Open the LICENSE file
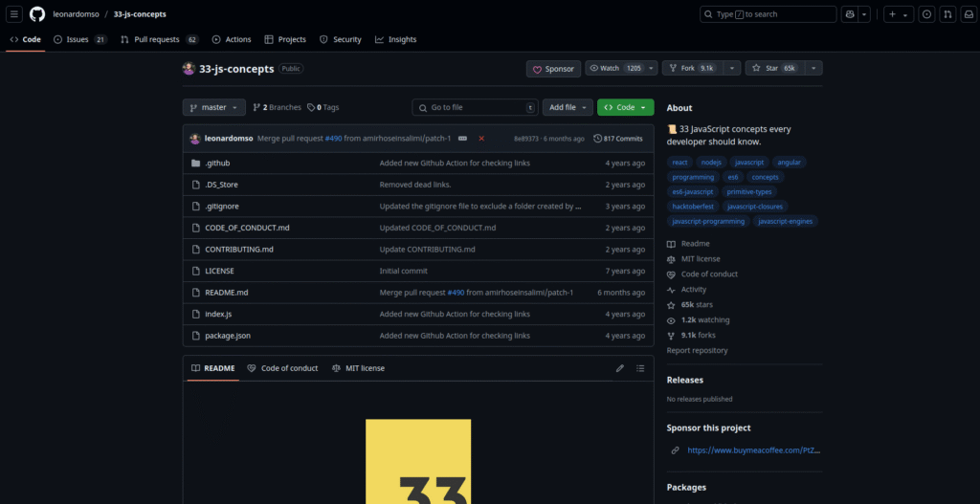This screenshot has width=980, height=504. click(x=219, y=271)
